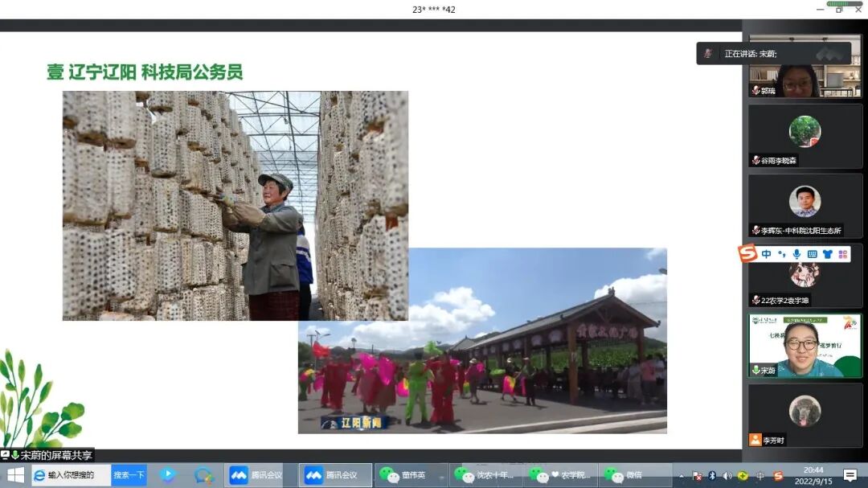
Task: Click green mic icon beside 宋蔚的屏幕共享
Action: [x=15, y=455]
